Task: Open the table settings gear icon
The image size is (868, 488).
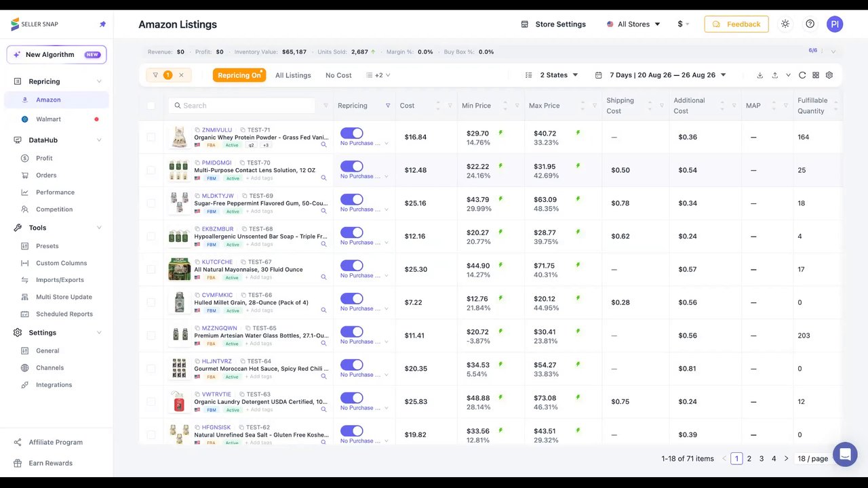Action: tap(829, 75)
